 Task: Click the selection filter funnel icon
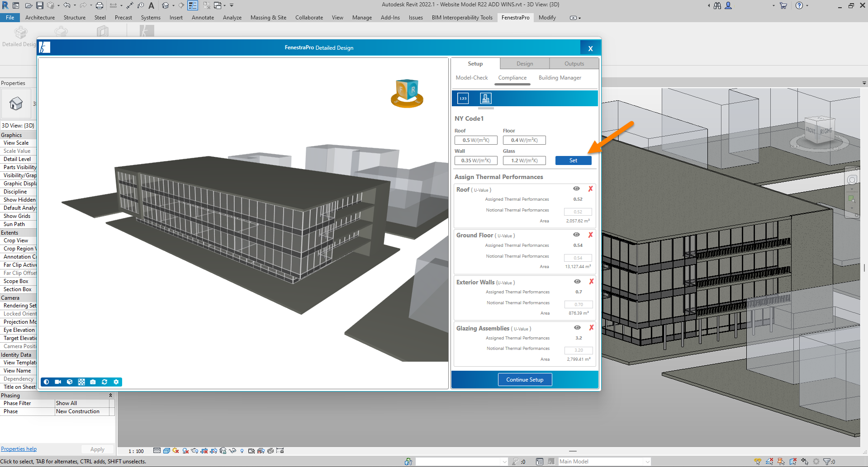coord(827,462)
